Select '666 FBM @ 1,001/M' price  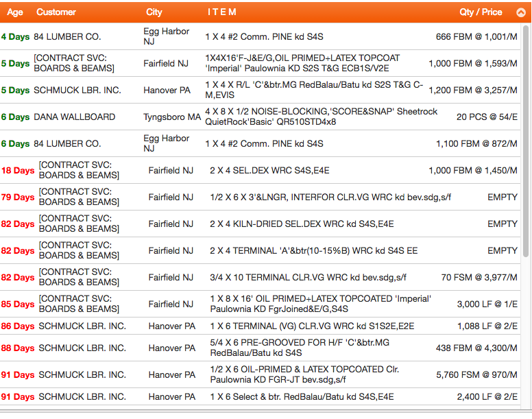point(476,36)
